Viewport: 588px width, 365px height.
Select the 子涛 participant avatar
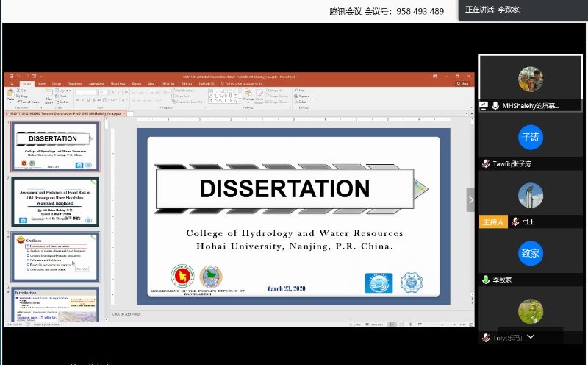pyautogui.click(x=531, y=137)
